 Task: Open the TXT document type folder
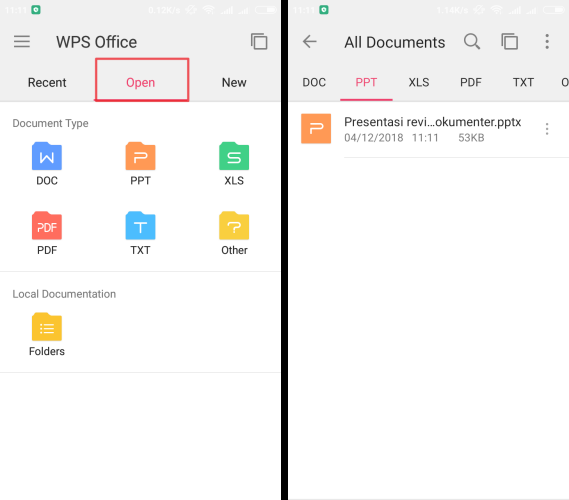(140, 234)
